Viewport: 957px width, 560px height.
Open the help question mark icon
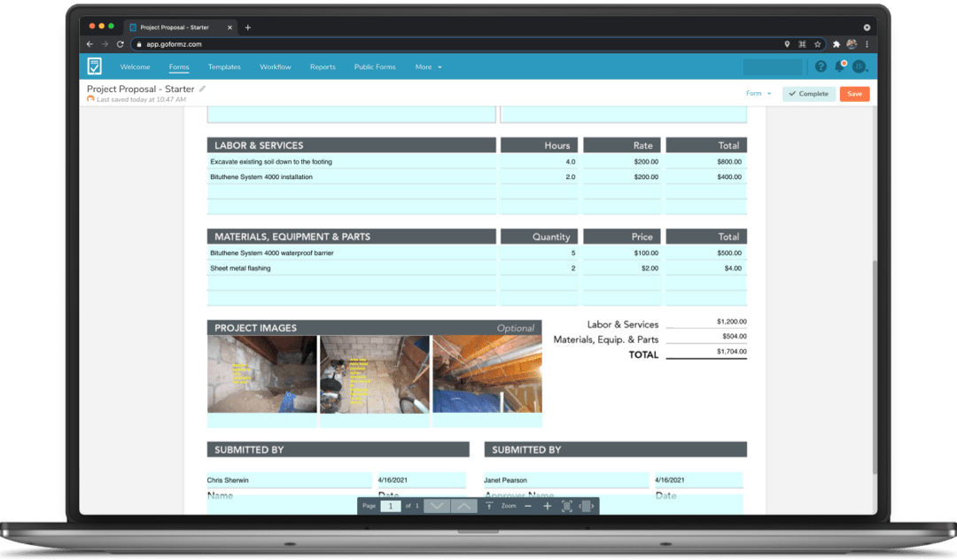tap(821, 66)
